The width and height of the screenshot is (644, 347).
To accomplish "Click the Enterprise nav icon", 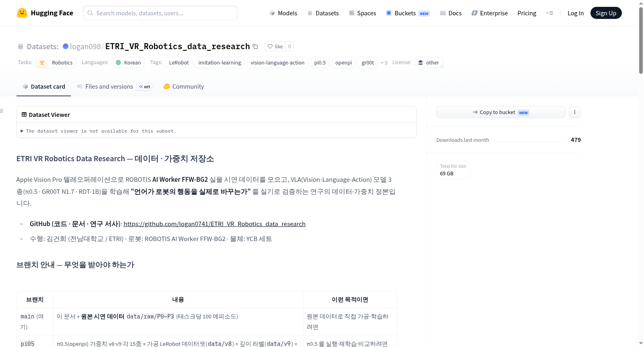I will [475, 13].
